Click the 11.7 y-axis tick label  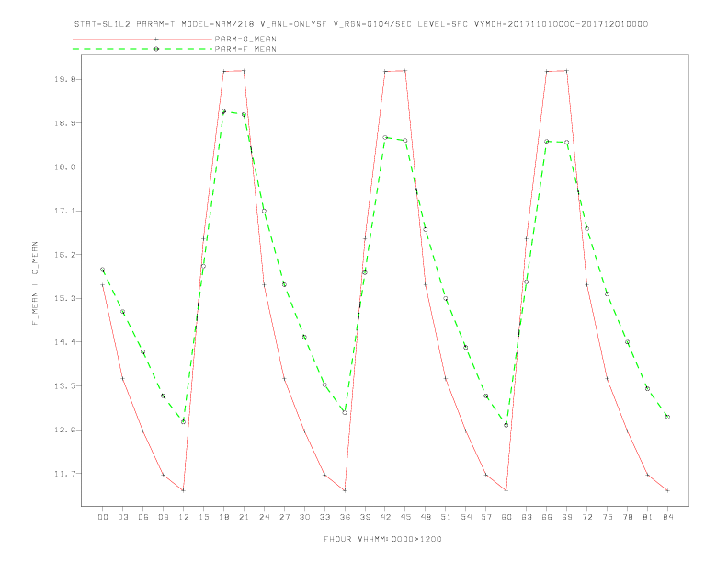64,474
